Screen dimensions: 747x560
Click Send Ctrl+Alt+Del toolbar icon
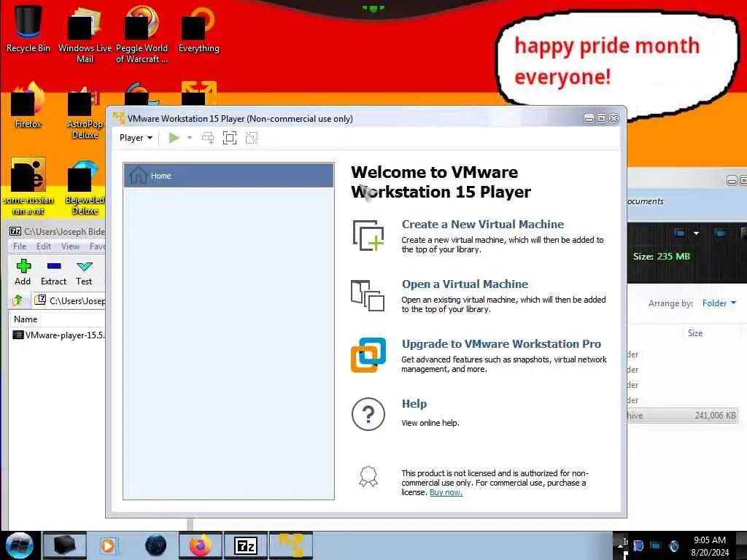point(208,138)
